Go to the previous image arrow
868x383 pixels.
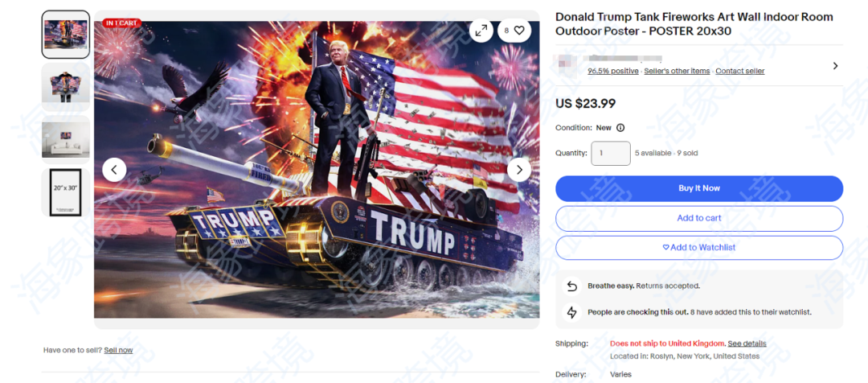pyautogui.click(x=114, y=170)
